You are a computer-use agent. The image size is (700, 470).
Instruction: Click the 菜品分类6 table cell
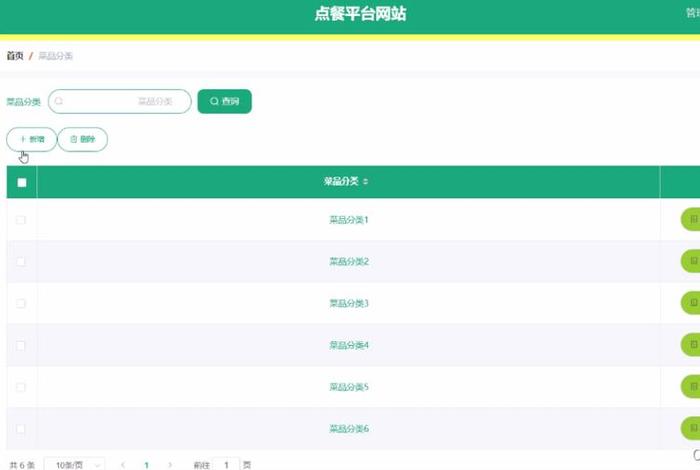(349, 429)
